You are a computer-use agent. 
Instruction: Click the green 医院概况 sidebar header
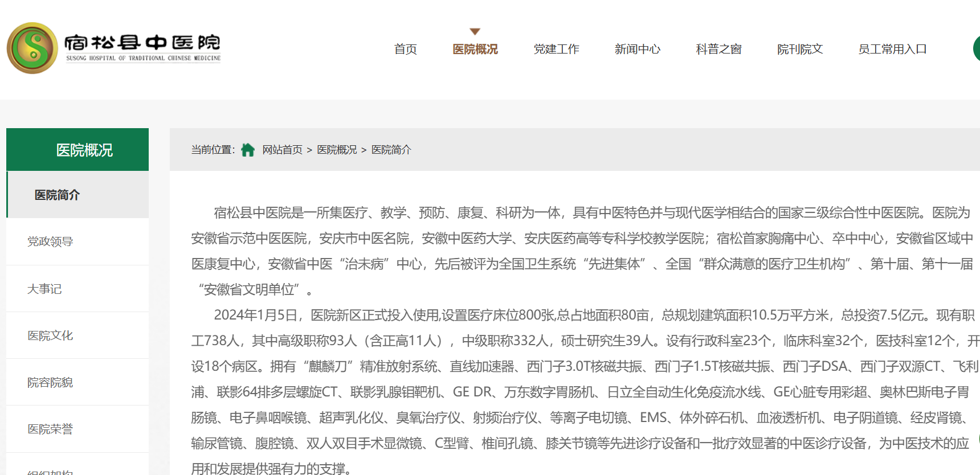pos(77,150)
